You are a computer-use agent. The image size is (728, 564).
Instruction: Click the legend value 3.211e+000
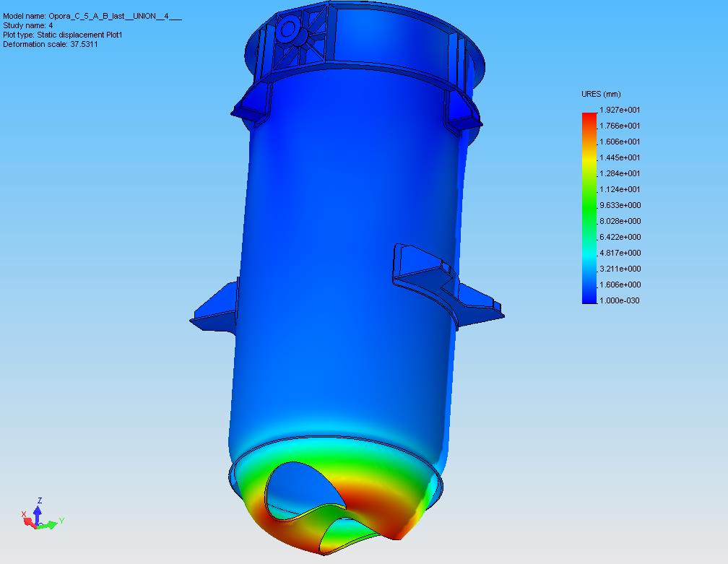(620, 269)
